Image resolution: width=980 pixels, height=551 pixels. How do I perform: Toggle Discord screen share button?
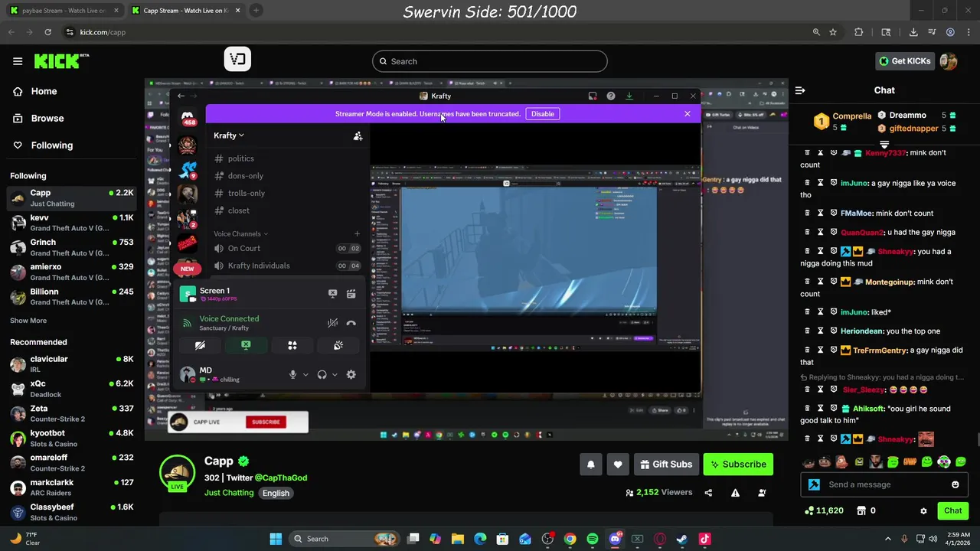tap(246, 345)
